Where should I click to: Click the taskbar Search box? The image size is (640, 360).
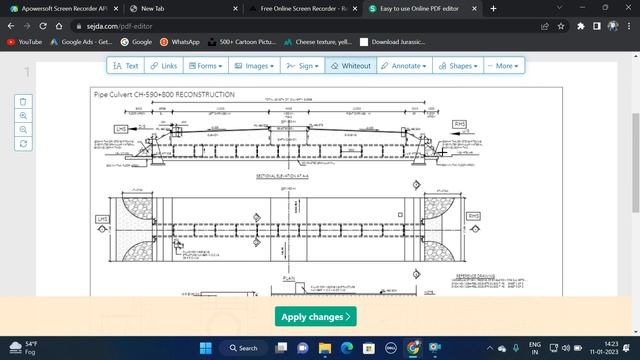point(243,348)
